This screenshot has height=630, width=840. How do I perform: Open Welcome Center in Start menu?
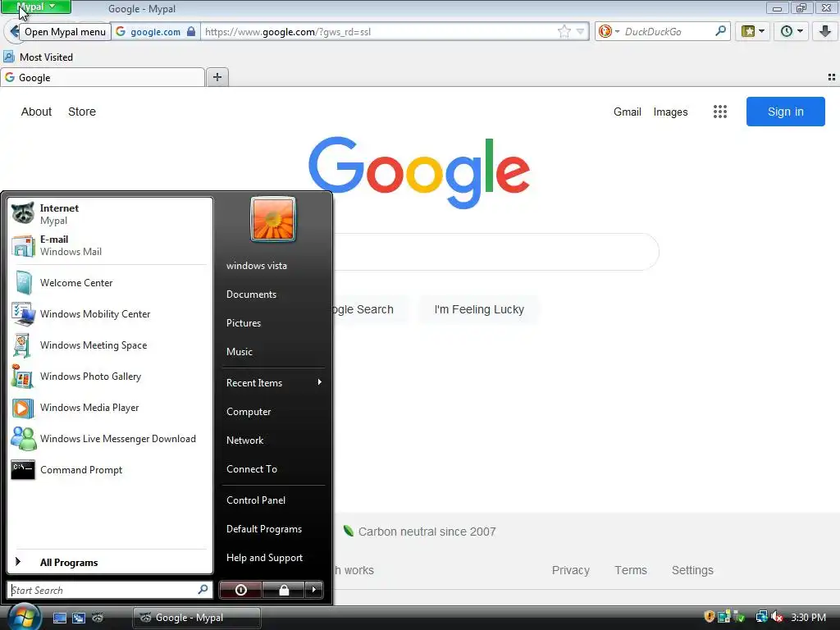pyautogui.click(x=109, y=283)
